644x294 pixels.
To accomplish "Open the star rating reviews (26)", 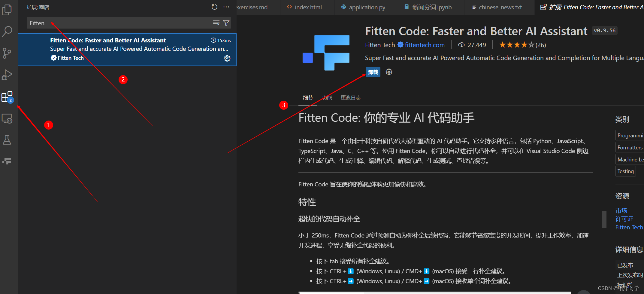I will click(x=522, y=45).
